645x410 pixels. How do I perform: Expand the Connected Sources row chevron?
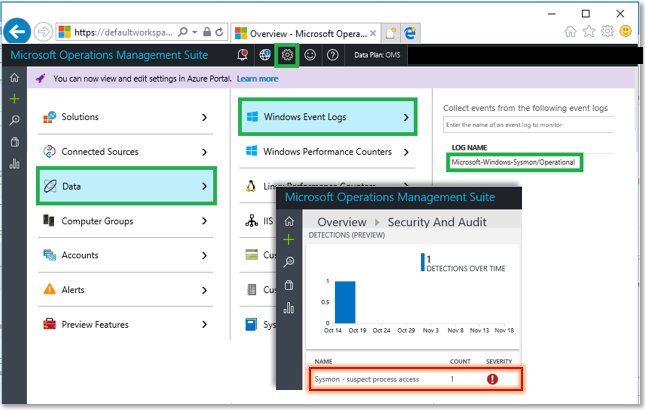click(x=204, y=152)
